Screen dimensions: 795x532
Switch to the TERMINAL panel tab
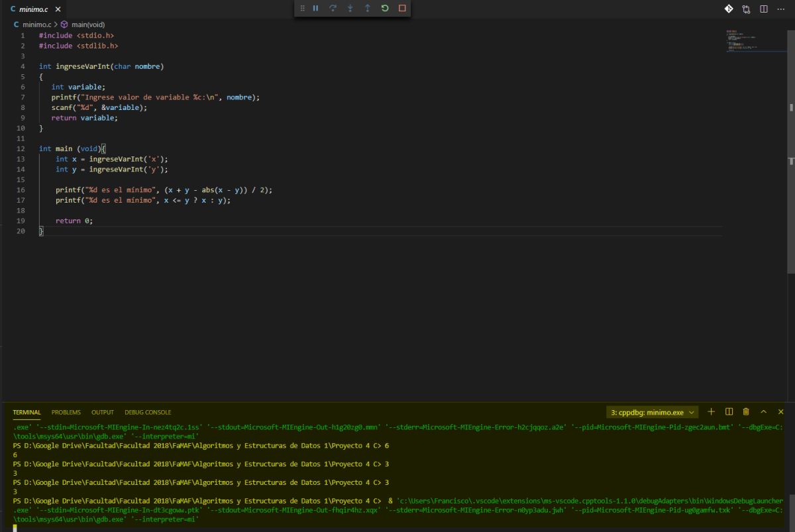26,412
